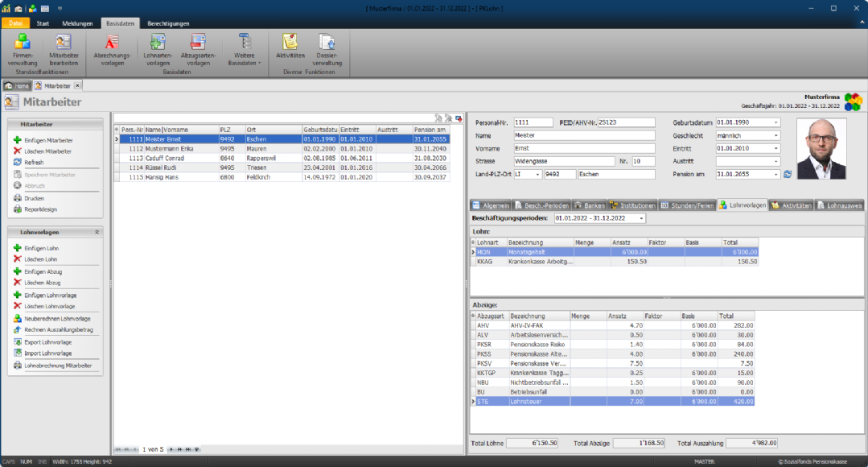
Task: Click Drucken in the Mitarbeiter panel
Action: click(34, 198)
